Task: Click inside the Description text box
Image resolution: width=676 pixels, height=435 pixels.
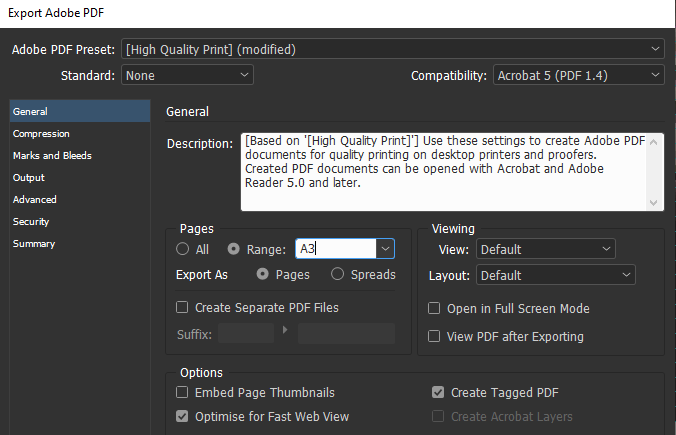Action: pos(443,172)
